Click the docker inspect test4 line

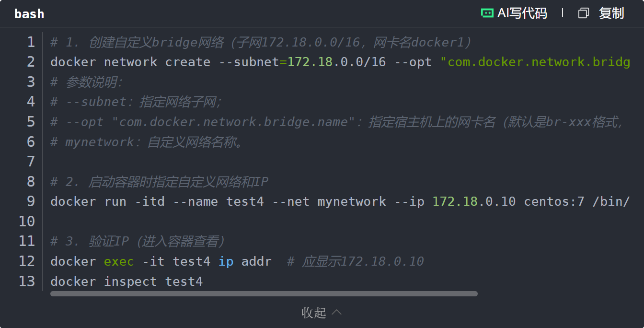[x=126, y=281]
